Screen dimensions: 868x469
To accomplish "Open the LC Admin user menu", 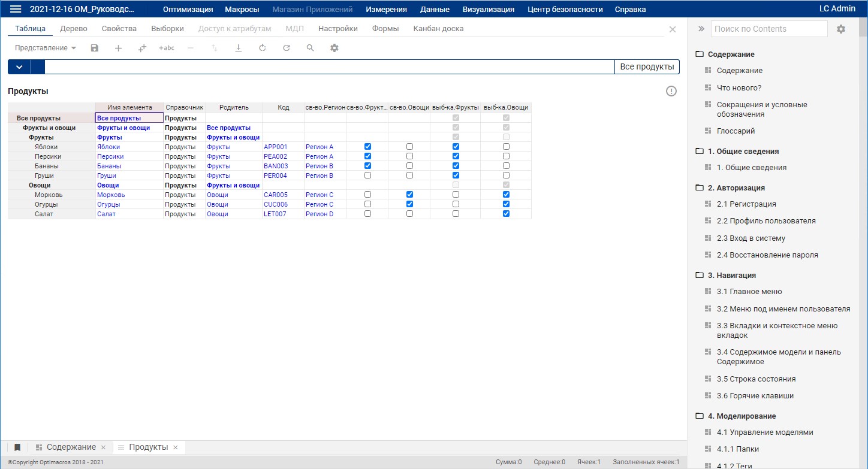I will (x=837, y=9).
